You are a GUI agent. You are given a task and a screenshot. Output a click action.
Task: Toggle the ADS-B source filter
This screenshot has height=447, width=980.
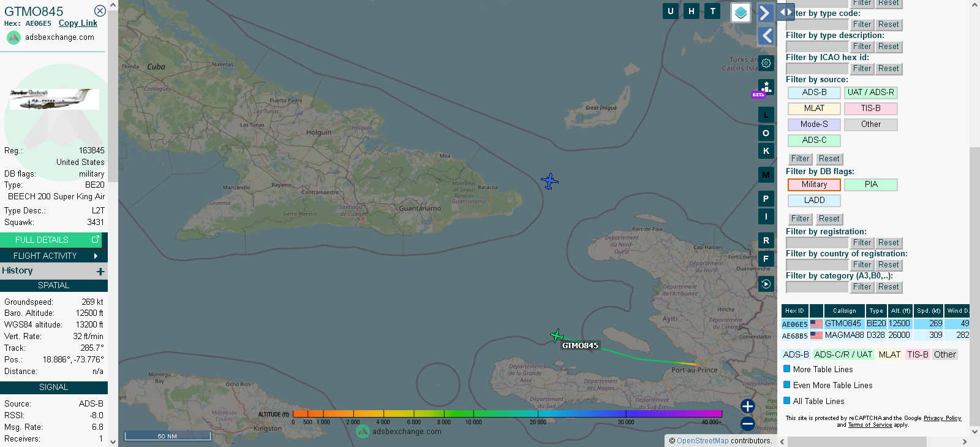814,93
